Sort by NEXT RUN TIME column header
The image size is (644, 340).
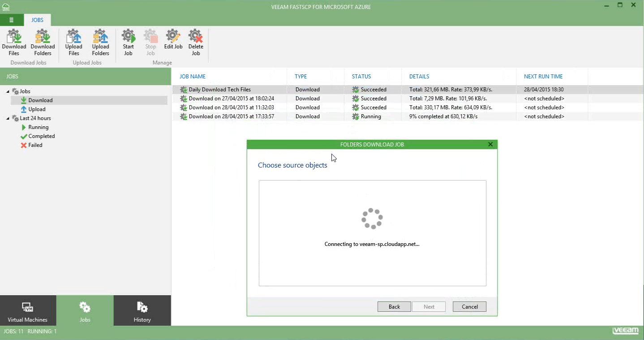click(x=543, y=77)
